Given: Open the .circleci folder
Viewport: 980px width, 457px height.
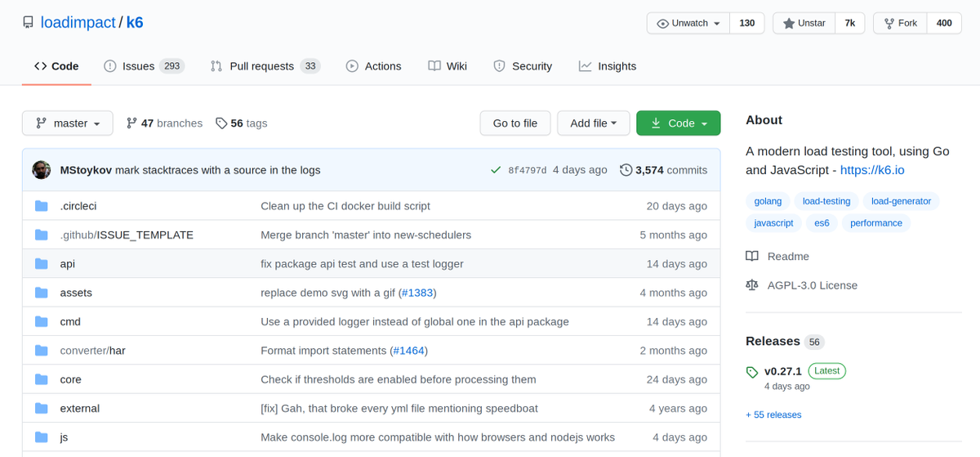Looking at the screenshot, I should (78, 206).
